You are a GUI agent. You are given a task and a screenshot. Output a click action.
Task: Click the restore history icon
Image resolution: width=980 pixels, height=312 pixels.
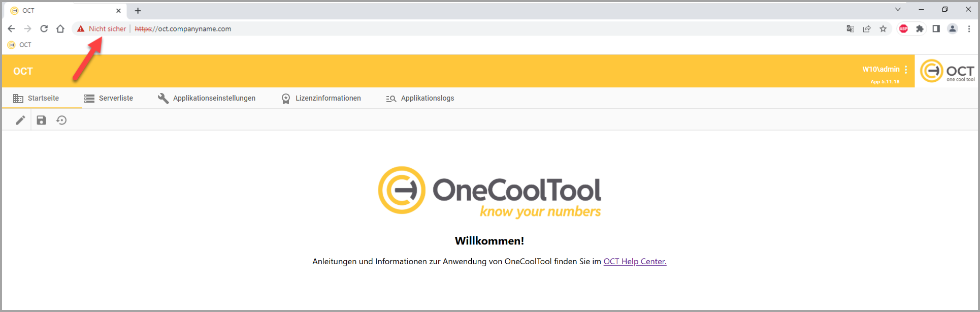click(x=61, y=120)
